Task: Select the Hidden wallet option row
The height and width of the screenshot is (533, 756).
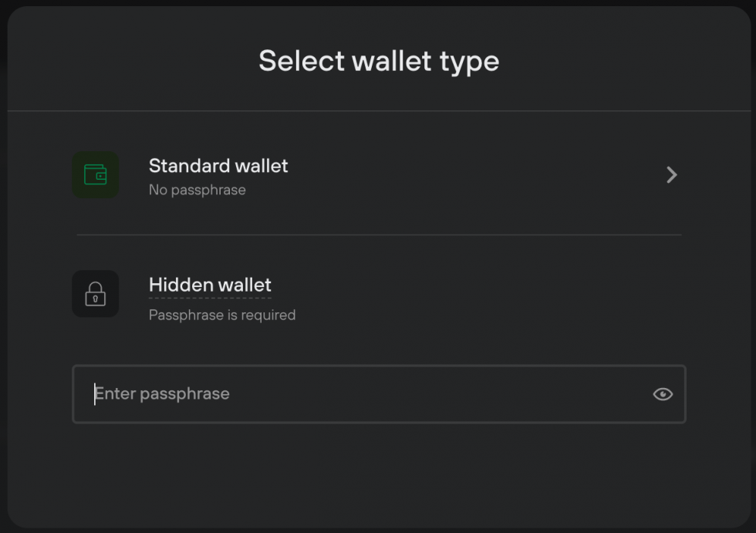Action: (x=379, y=296)
